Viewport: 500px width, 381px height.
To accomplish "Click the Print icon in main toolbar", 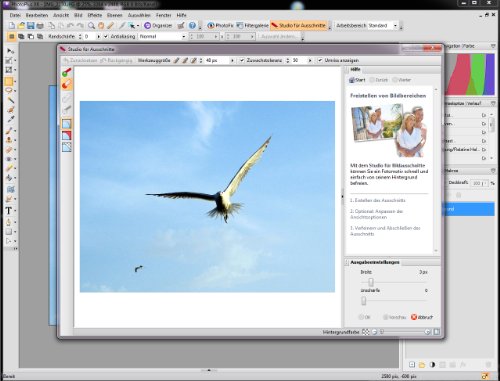I will tap(40, 26).
